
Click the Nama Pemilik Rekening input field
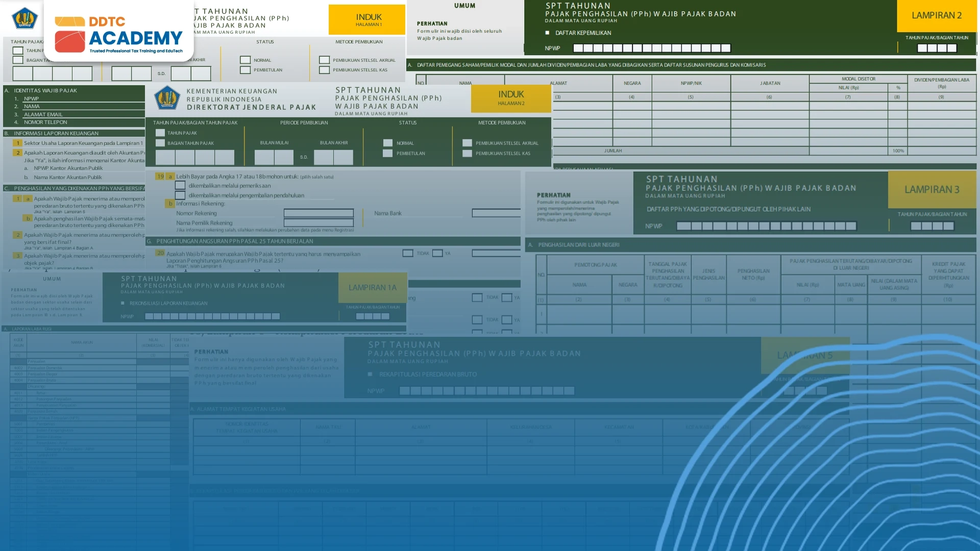point(318,223)
